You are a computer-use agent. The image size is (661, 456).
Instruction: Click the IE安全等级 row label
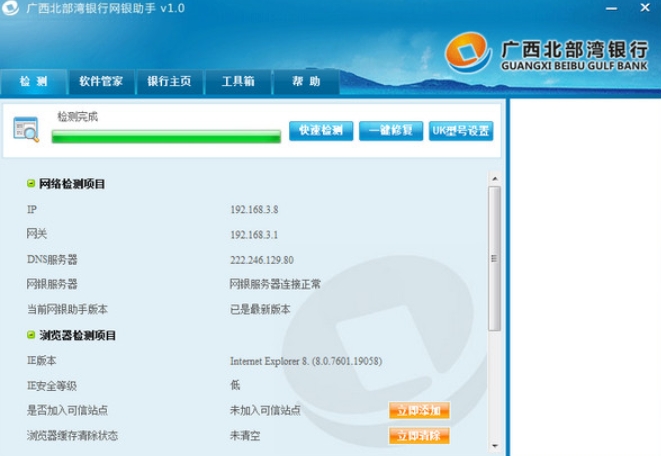click(52, 385)
